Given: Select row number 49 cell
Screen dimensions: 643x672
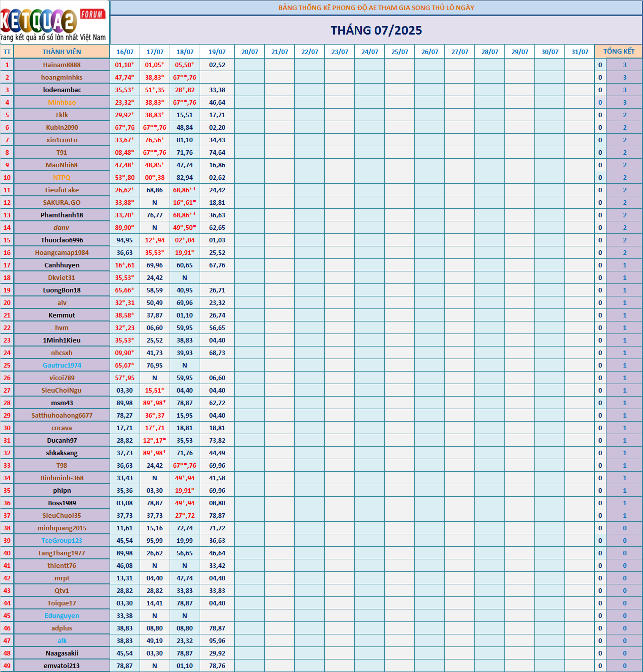Looking at the screenshot, I should 7,665.
